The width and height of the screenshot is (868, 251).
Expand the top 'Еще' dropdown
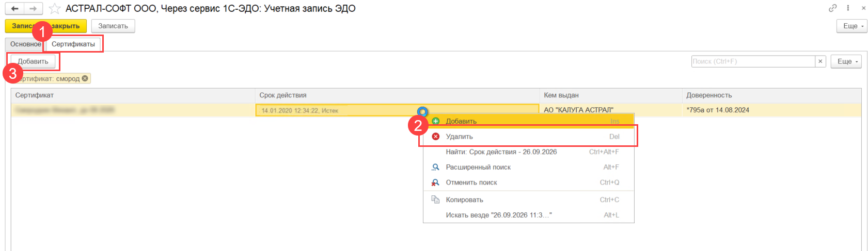pos(851,26)
